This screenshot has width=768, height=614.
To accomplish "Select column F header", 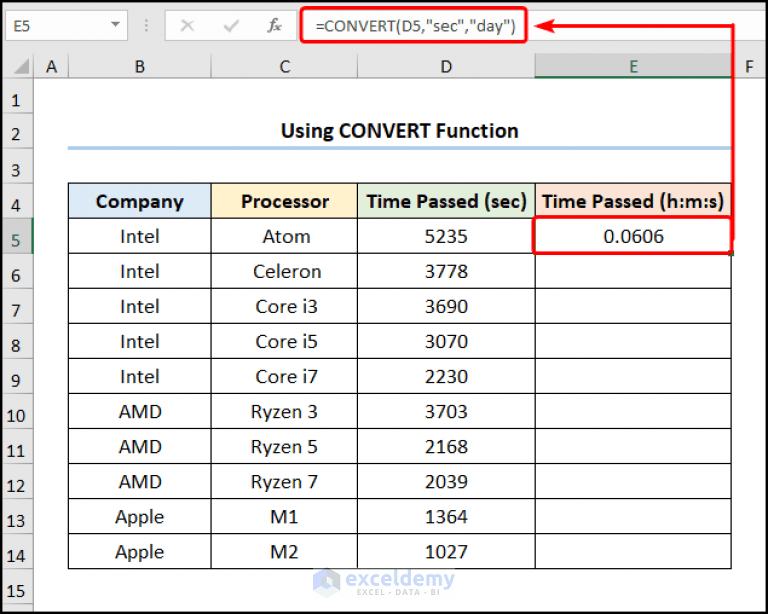I will pyautogui.click(x=749, y=66).
